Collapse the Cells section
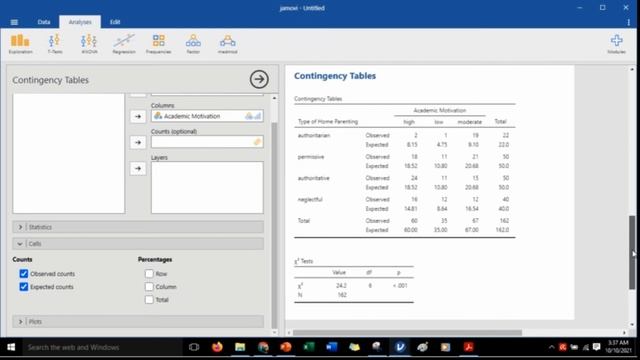The image size is (640, 360). (x=138, y=244)
